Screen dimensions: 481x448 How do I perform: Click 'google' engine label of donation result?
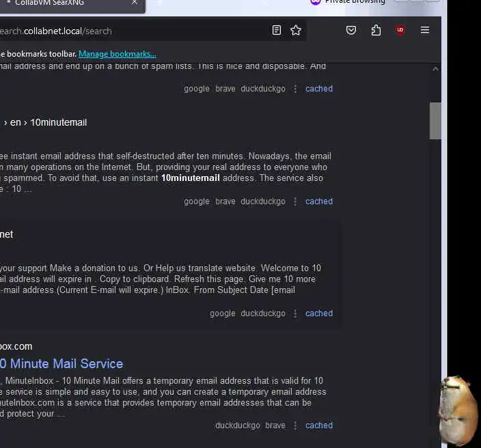223,313
